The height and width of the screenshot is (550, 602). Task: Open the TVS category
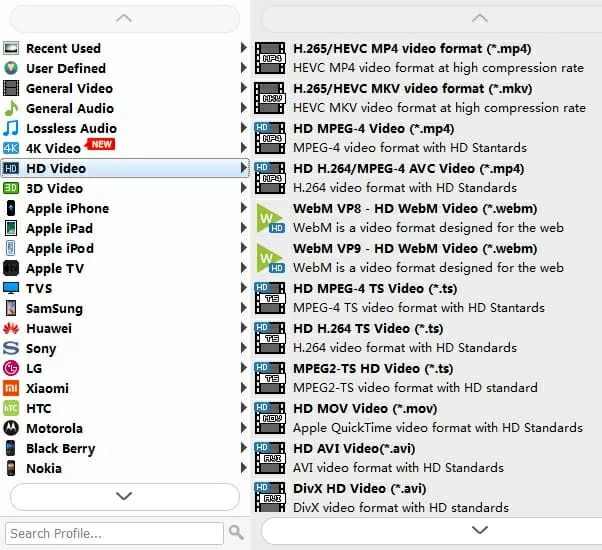point(125,288)
